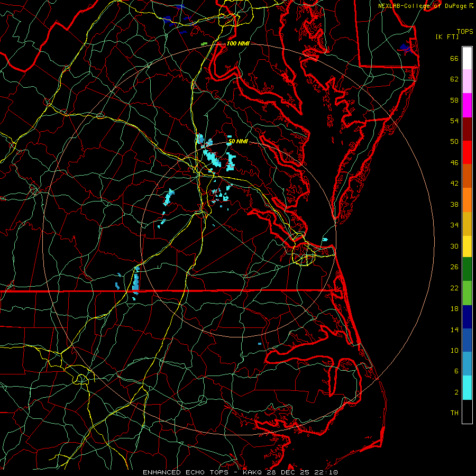Click the legend value 10
Screen dimensions: 476x476
(454, 350)
